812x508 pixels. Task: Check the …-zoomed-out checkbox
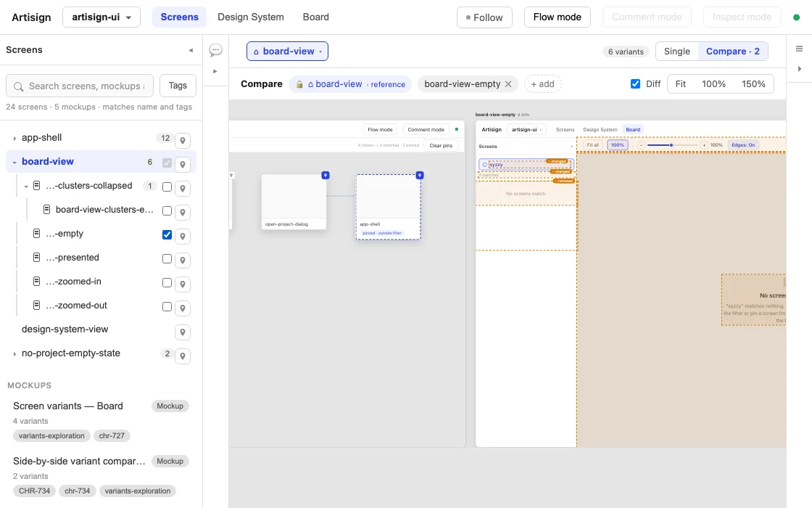click(167, 306)
